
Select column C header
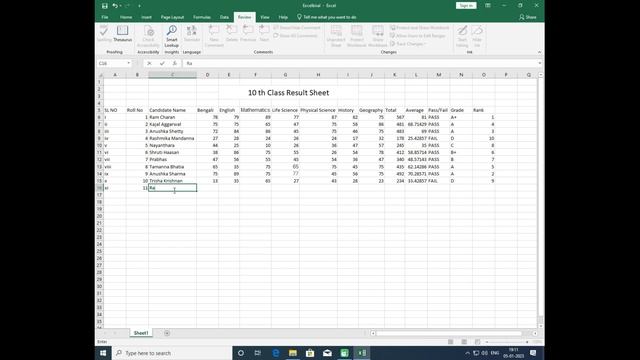[172, 75]
